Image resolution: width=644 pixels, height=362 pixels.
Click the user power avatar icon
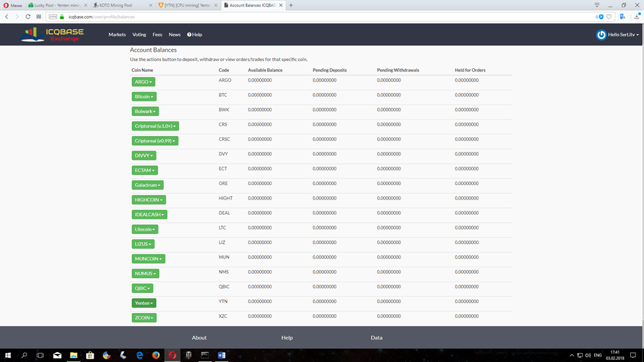click(x=602, y=35)
